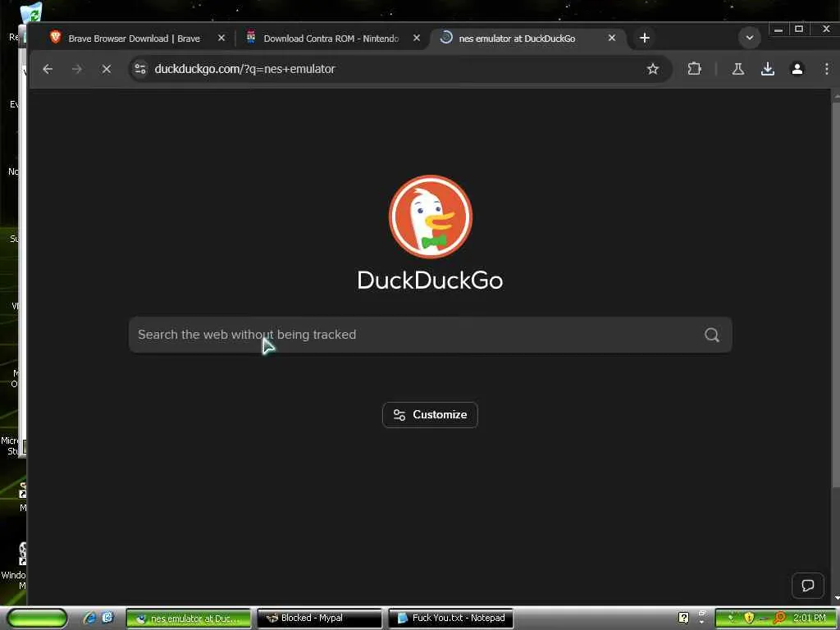Click the help question-mark tray icon
The height and width of the screenshot is (630, 840).
[683, 618]
